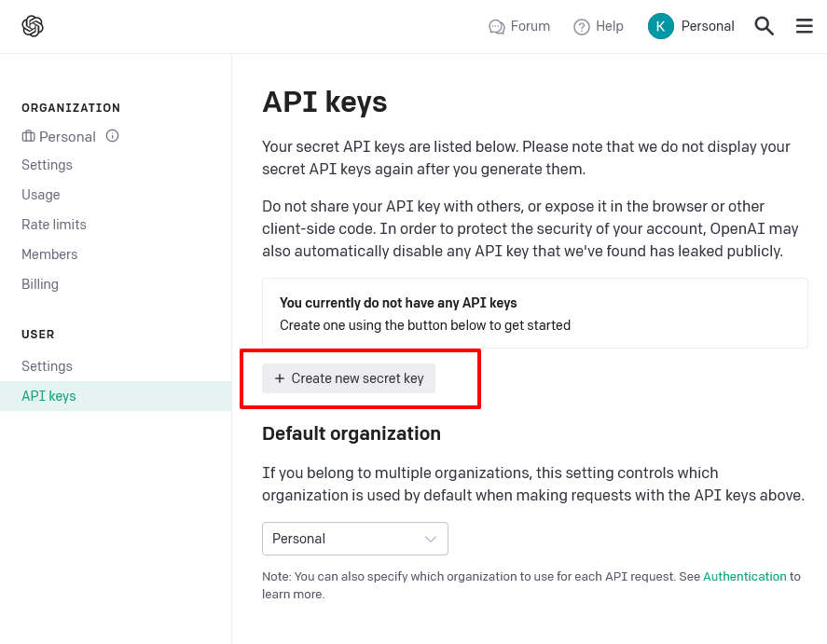Click the Forum chat bubble icon
The height and width of the screenshot is (644, 827).
click(x=496, y=26)
